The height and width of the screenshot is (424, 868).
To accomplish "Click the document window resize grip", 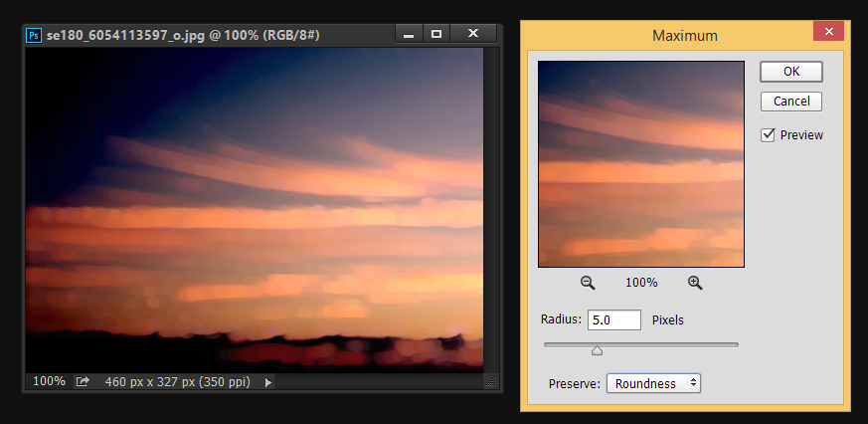I will [490, 381].
